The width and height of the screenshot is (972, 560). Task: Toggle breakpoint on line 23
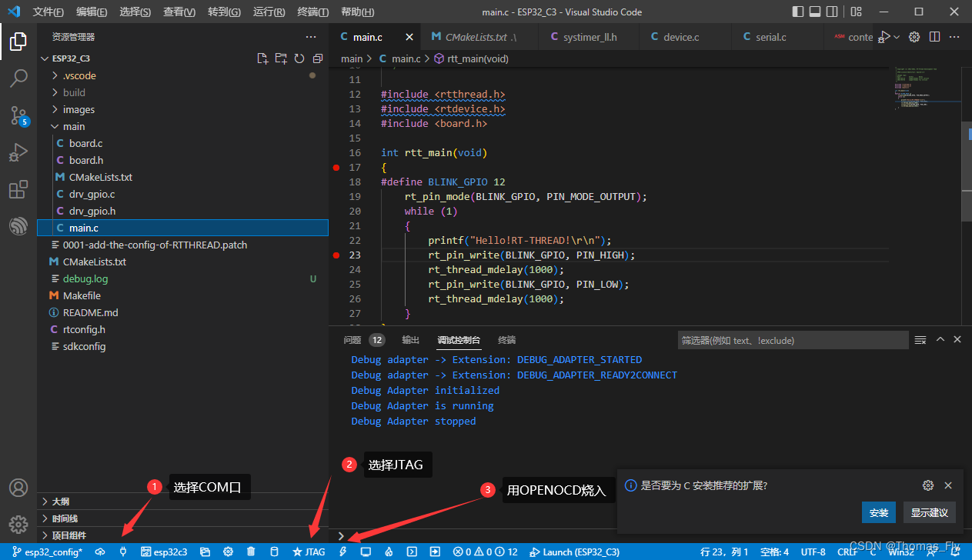coord(336,255)
